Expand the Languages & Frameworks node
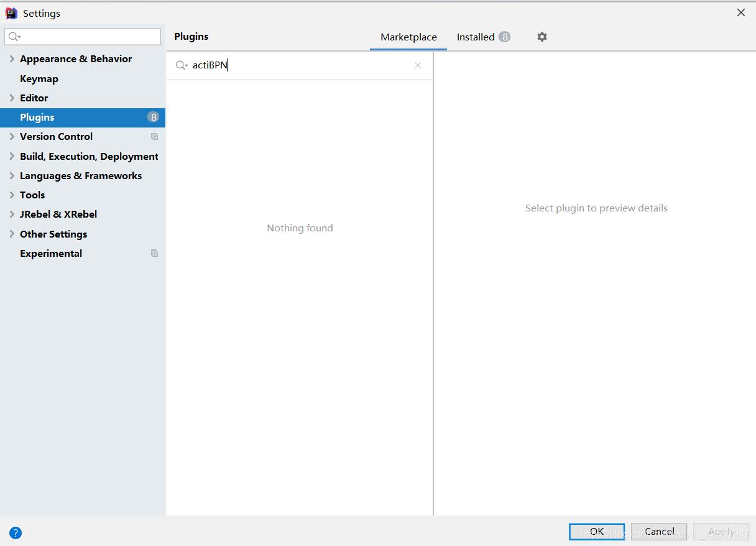Image resolution: width=756 pixels, height=546 pixels. point(12,176)
